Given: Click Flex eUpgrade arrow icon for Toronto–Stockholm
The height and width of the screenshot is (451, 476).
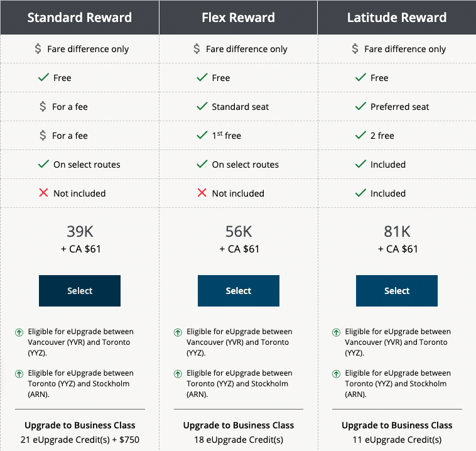Looking at the screenshot, I should coord(178,374).
